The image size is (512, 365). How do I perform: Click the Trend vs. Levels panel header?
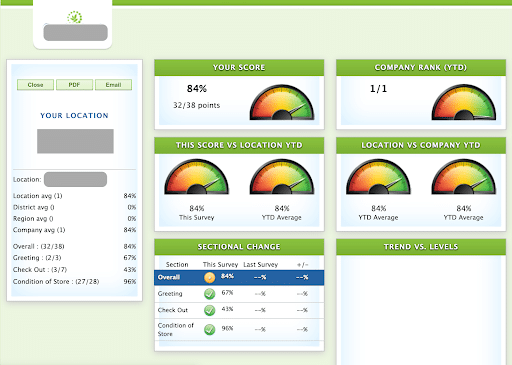(x=421, y=247)
